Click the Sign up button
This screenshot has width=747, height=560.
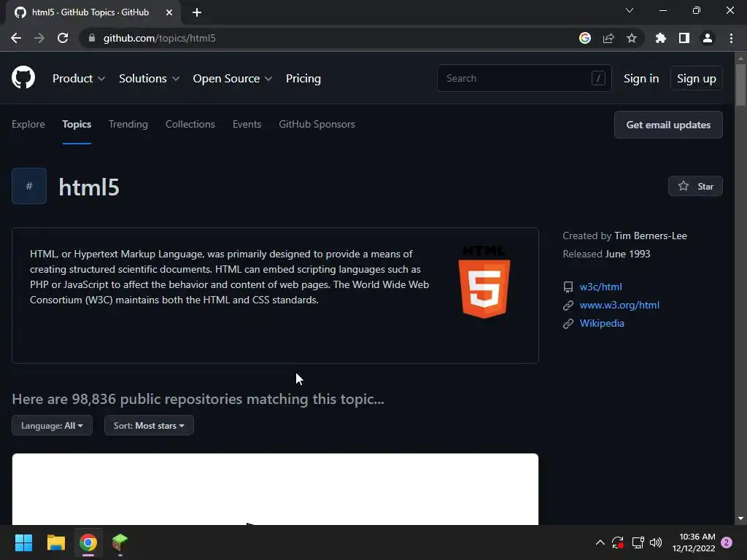click(697, 79)
